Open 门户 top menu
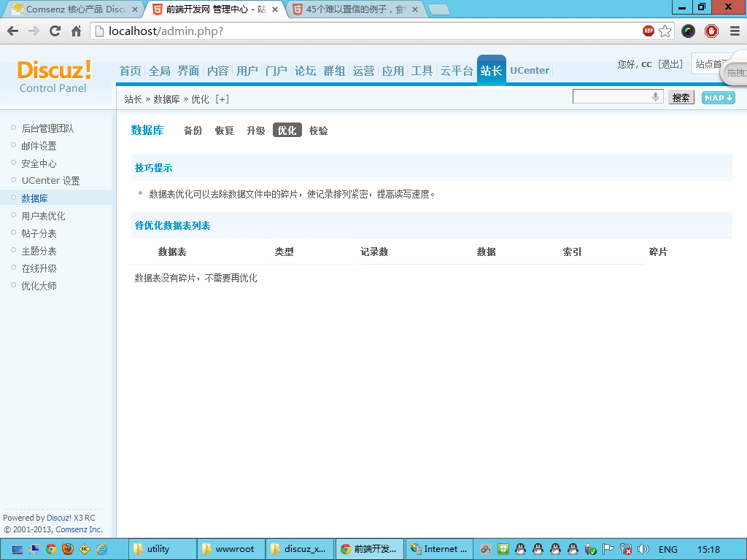This screenshot has height=560, width=747. pos(276,71)
